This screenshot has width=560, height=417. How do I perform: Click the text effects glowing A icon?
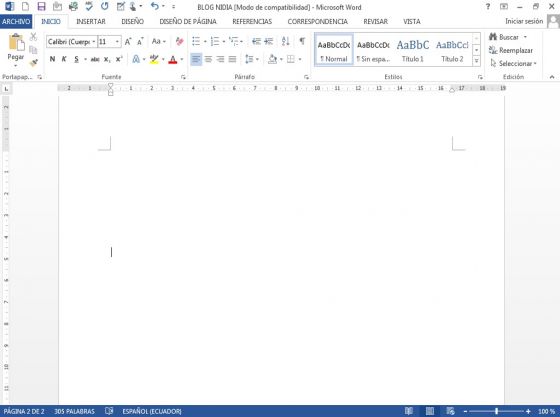(136, 59)
